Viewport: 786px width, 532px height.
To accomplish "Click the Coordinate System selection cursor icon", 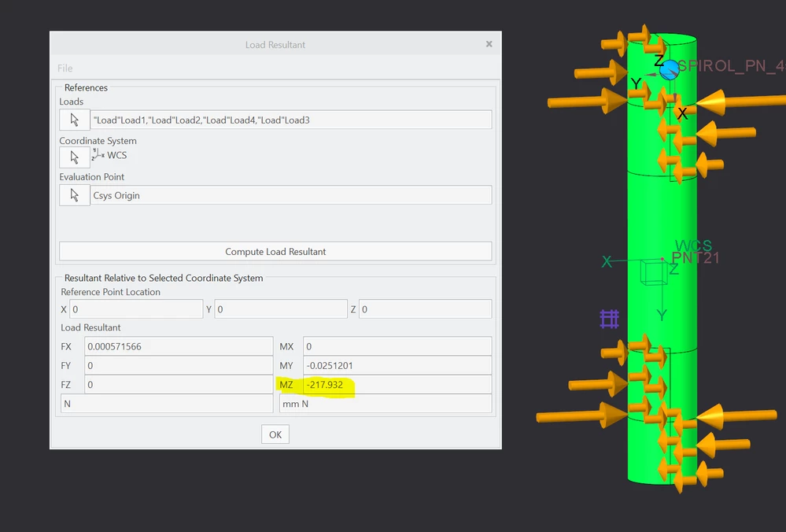I will point(74,157).
